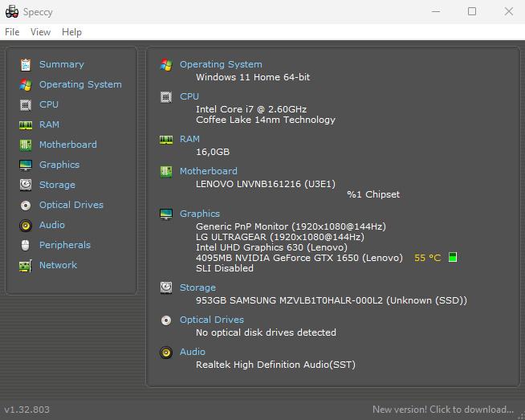The image size is (525, 420).
Task: Open the Help menu
Action: click(71, 32)
